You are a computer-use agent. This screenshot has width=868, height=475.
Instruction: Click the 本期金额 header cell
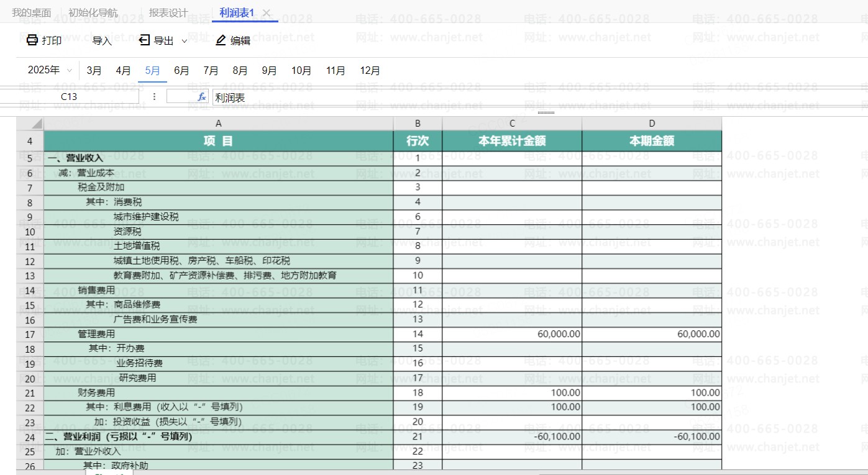(652, 141)
